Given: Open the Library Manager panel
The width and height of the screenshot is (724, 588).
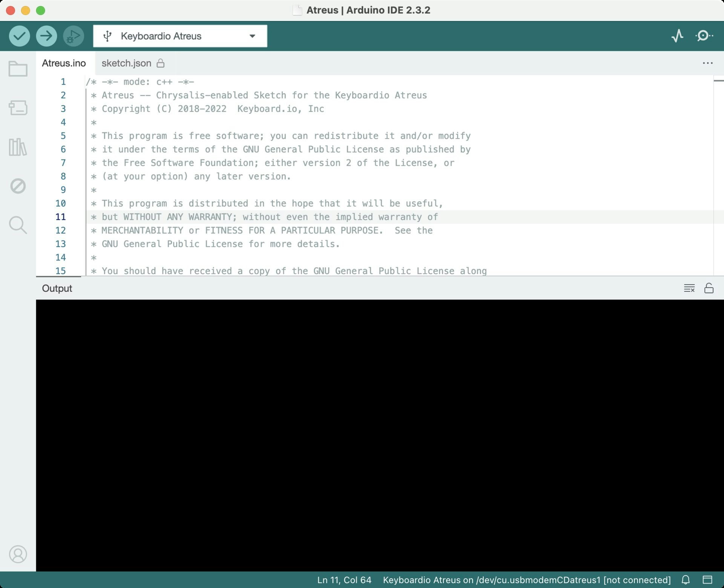Looking at the screenshot, I should [18, 147].
